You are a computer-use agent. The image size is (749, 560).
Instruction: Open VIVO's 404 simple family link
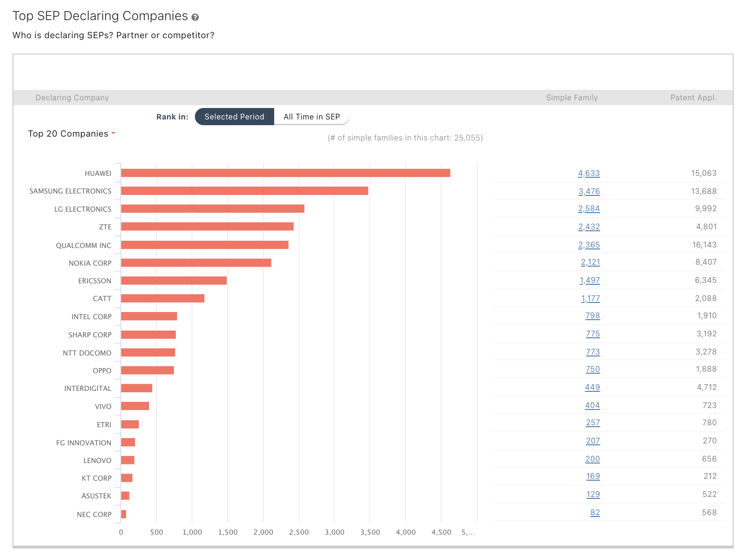click(592, 406)
